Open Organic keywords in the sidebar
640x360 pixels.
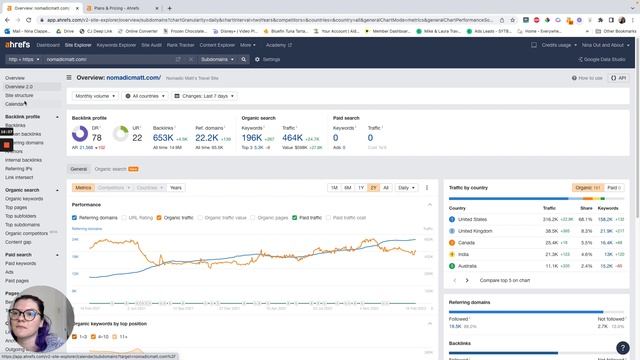[x=24, y=199]
